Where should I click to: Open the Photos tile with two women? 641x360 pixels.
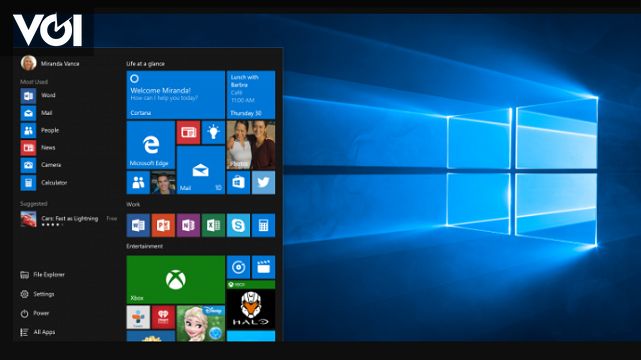click(x=251, y=145)
